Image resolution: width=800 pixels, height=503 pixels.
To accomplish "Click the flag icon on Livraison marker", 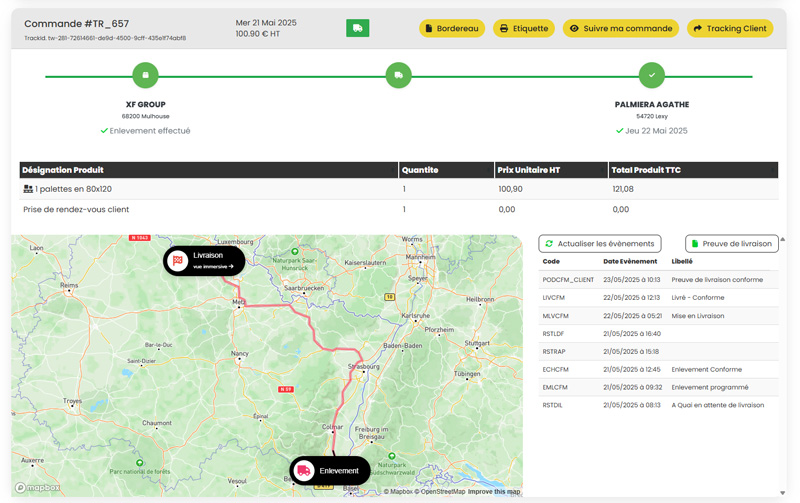I will click(178, 261).
